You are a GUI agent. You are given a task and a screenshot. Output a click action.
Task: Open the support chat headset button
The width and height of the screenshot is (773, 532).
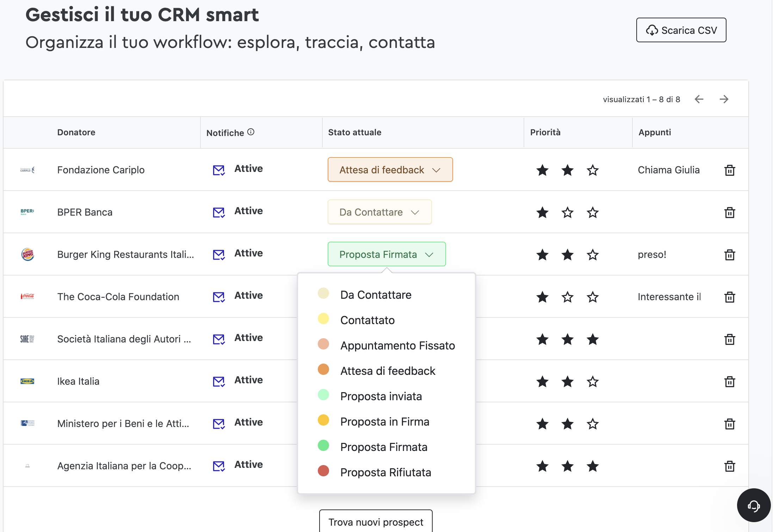point(754,505)
